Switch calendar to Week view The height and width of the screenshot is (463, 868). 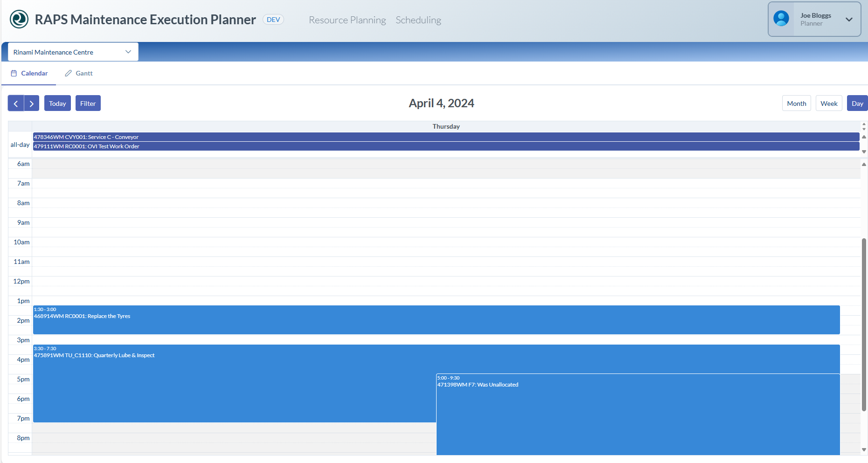click(828, 104)
